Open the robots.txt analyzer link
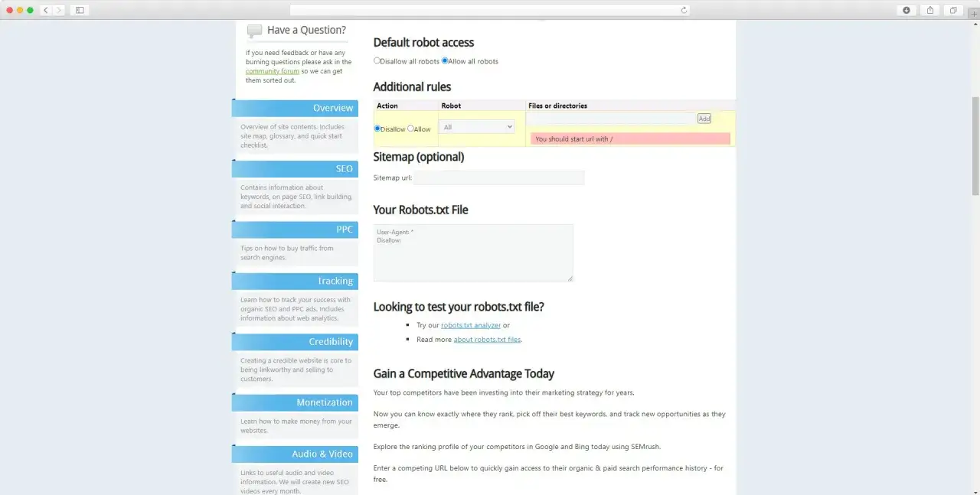 [x=471, y=325]
